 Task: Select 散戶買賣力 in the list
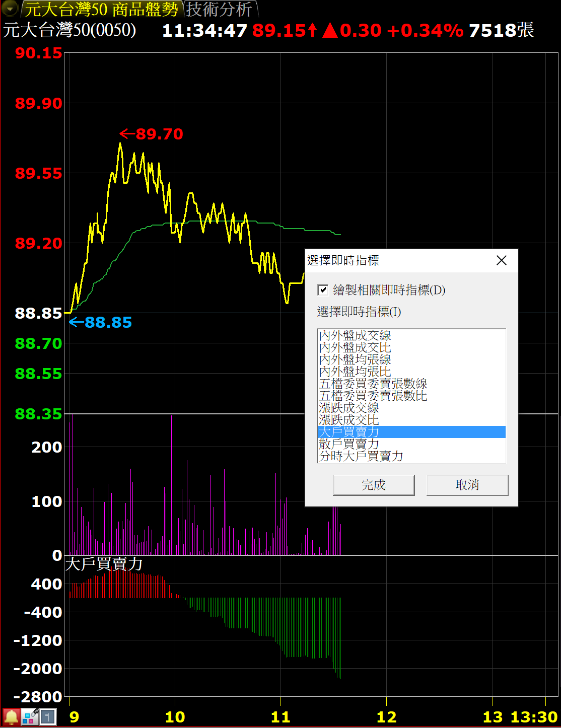click(x=349, y=444)
